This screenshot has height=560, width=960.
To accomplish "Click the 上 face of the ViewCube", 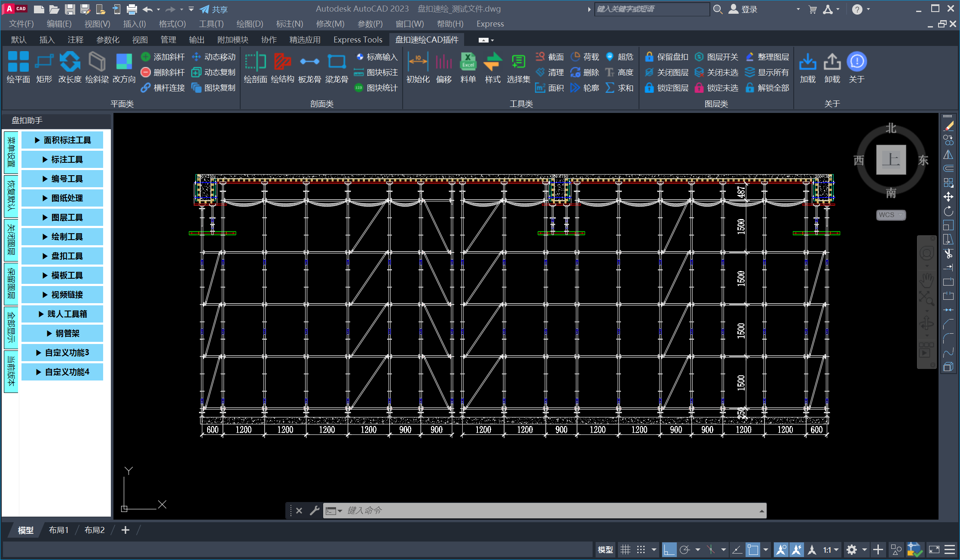I will (x=891, y=160).
